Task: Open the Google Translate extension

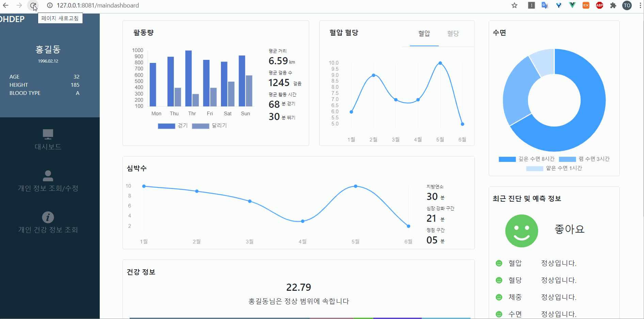Action: [x=545, y=5]
